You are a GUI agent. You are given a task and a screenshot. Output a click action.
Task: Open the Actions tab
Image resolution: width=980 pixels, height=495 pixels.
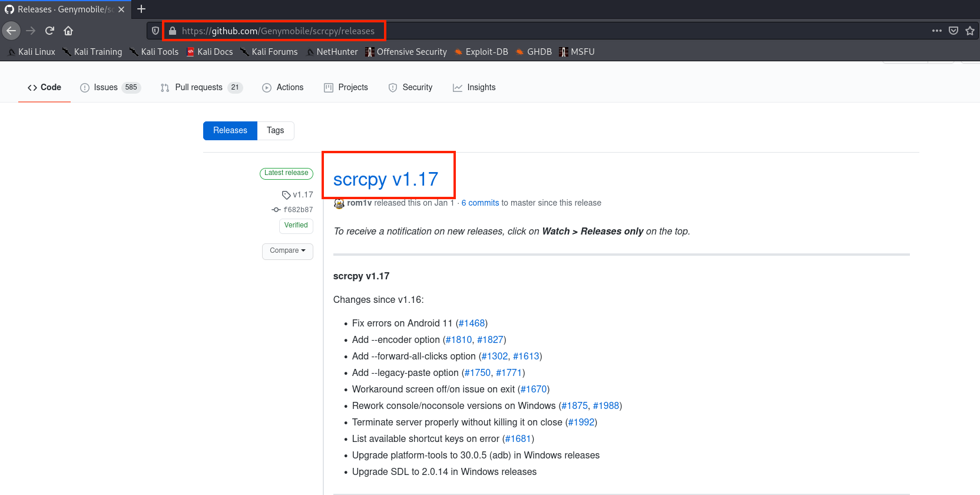coord(283,87)
